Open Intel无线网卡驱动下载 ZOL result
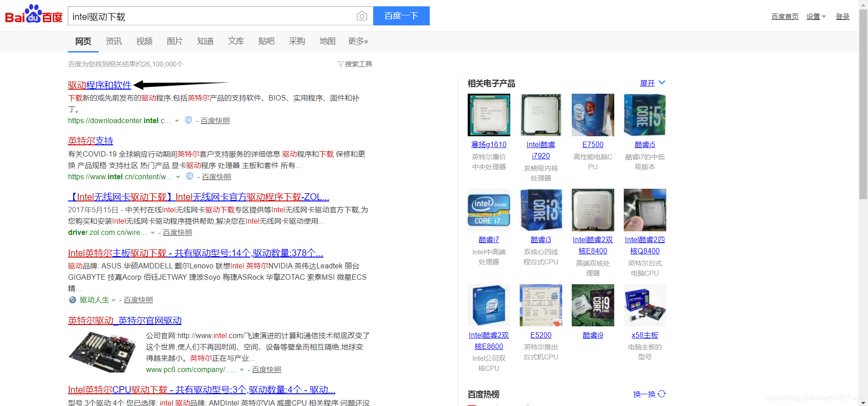 click(199, 197)
